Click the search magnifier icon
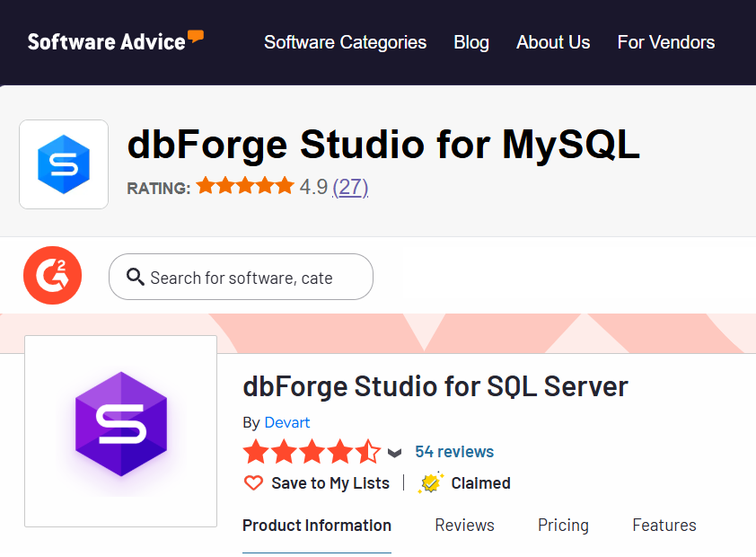 135,278
